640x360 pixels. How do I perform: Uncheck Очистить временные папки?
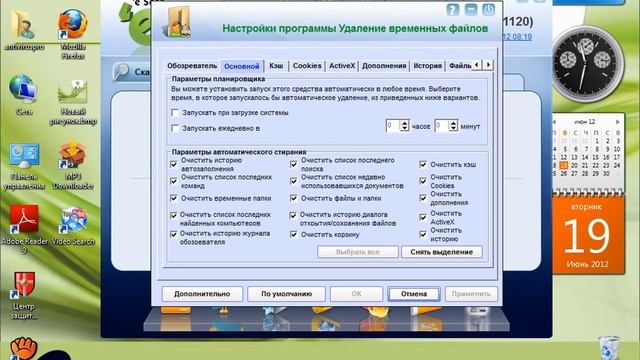click(174, 198)
